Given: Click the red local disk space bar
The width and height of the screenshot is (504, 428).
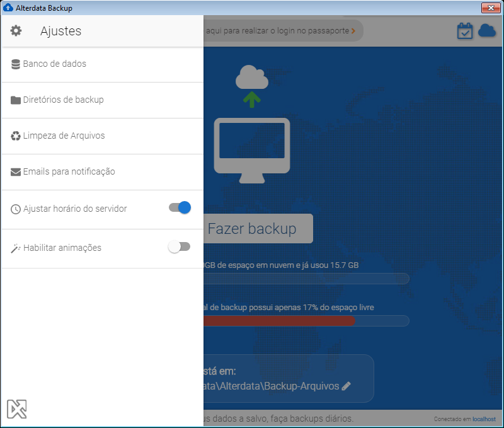Looking at the screenshot, I should pos(279,321).
